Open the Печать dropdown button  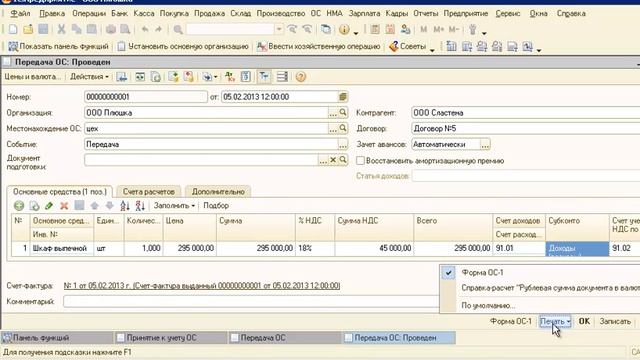[x=555, y=322]
